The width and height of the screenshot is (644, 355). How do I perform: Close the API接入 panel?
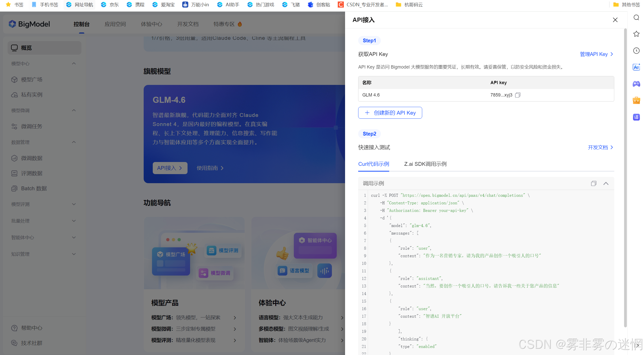coord(615,20)
